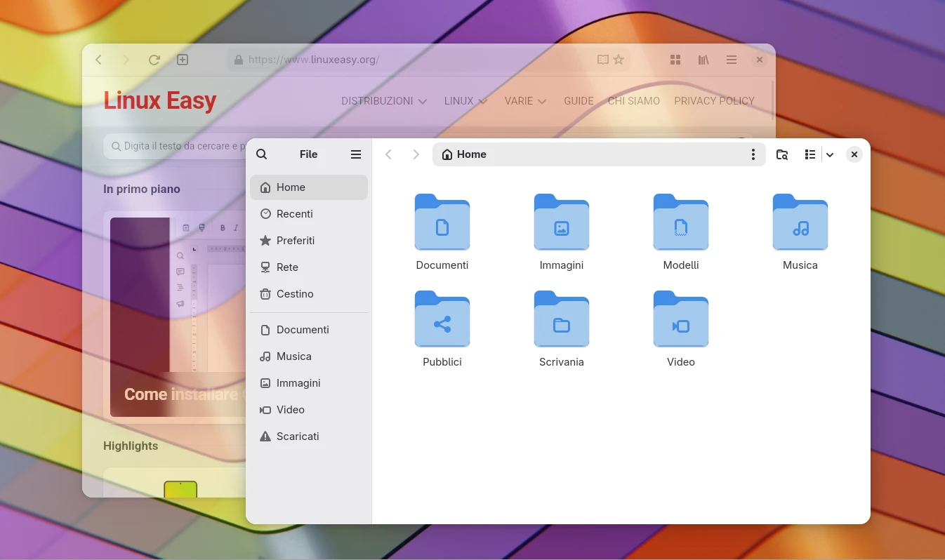The height and width of the screenshot is (560, 945).
Task: Open the PRIVACY POLICY link
Action: point(715,100)
